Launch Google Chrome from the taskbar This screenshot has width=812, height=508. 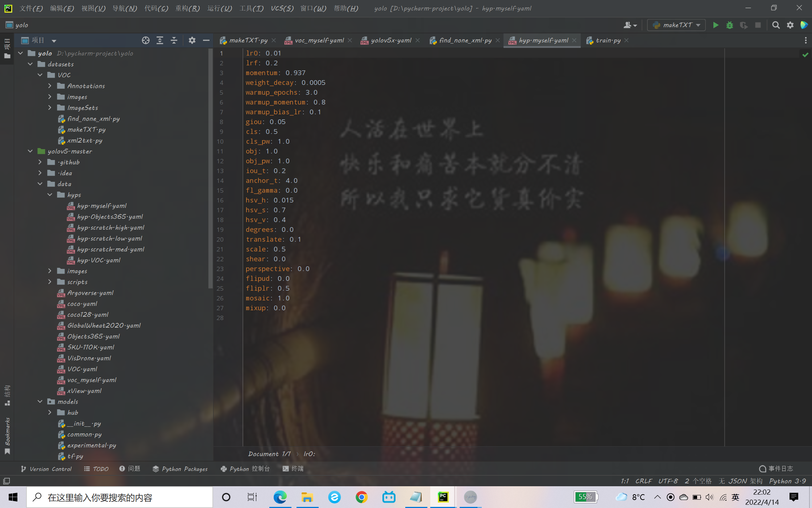pyautogui.click(x=361, y=497)
